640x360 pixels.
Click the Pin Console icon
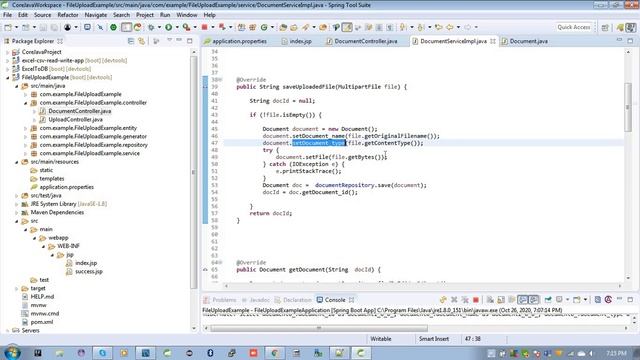[x=548, y=300]
